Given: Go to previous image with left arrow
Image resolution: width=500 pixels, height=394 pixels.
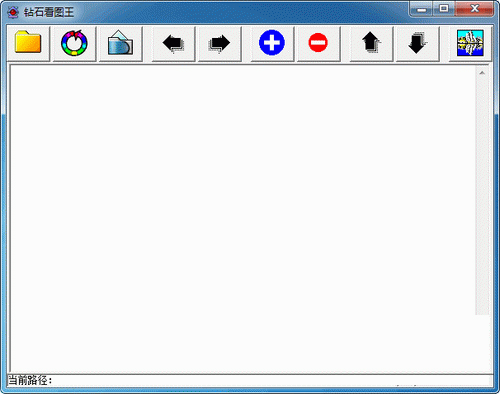Looking at the screenshot, I should 173,43.
